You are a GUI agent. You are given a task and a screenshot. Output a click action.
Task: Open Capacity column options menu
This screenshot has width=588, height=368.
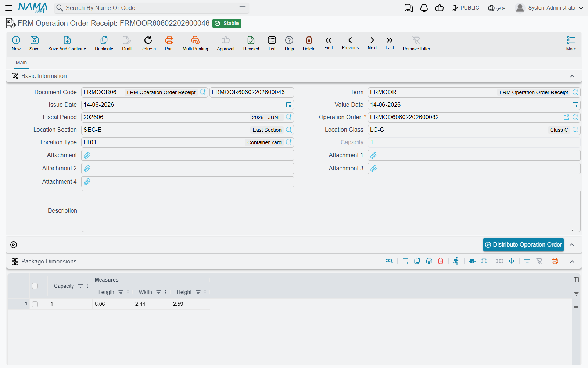tap(87, 286)
